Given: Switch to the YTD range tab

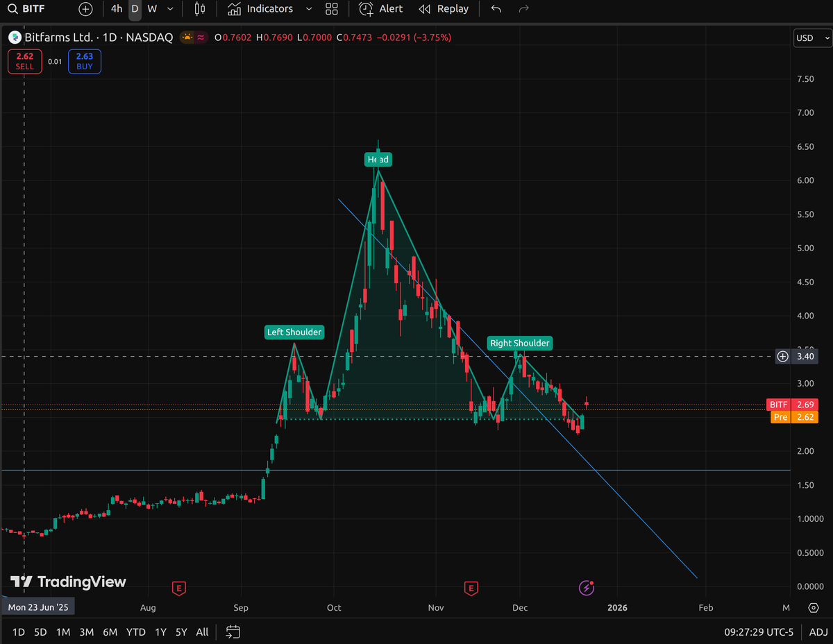Looking at the screenshot, I should 136,632.
